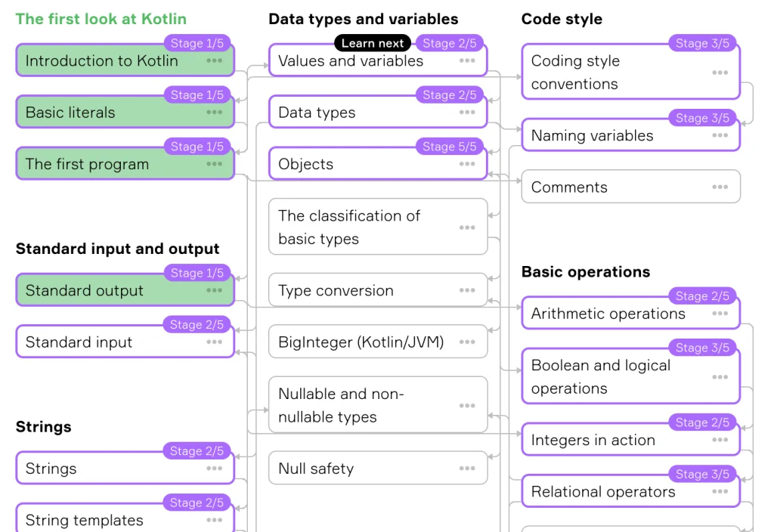Image resolution: width=774 pixels, height=532 pixels.
Task: Click ellipsis on Type conversion topic
Action: click(467, 290)
